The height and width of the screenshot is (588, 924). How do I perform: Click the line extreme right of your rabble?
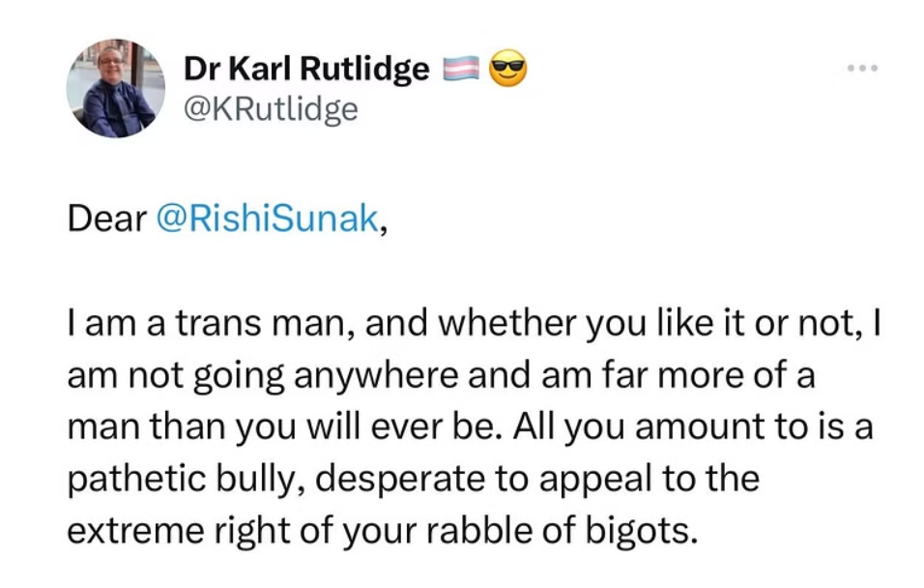pyautogui.click(x=382, y=531)
